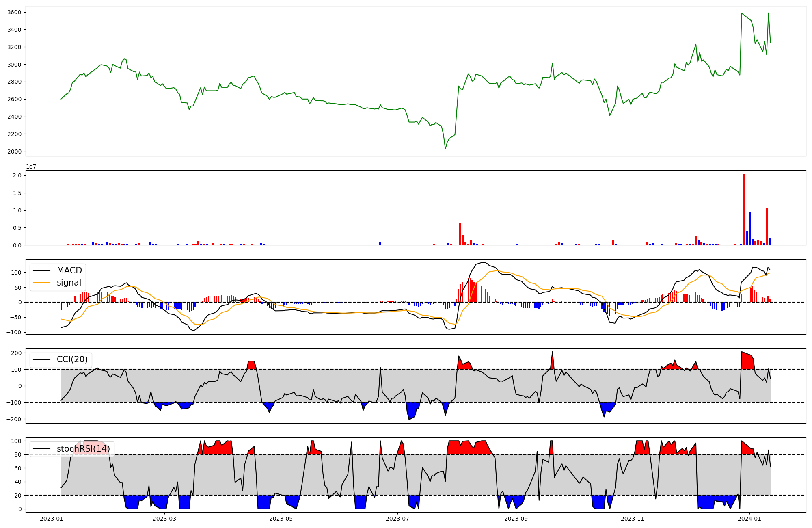
Task: Click the lowest point of the green price line
Action: (x=445, y=149)
